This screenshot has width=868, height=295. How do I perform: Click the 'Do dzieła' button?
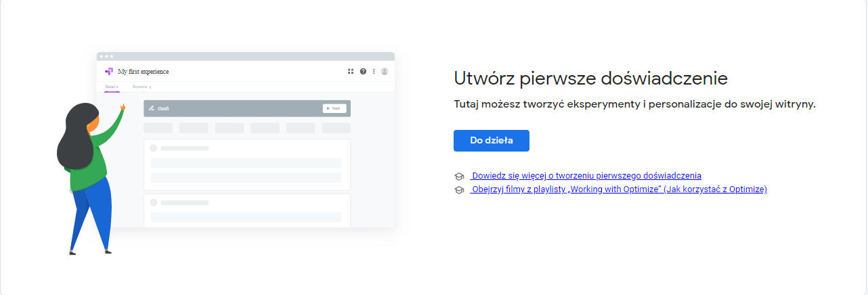(x=492, y=141)
